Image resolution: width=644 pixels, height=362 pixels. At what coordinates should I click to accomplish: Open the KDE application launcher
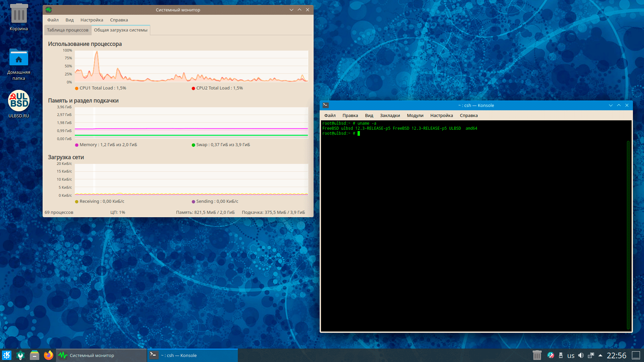[x=7, y=355]
